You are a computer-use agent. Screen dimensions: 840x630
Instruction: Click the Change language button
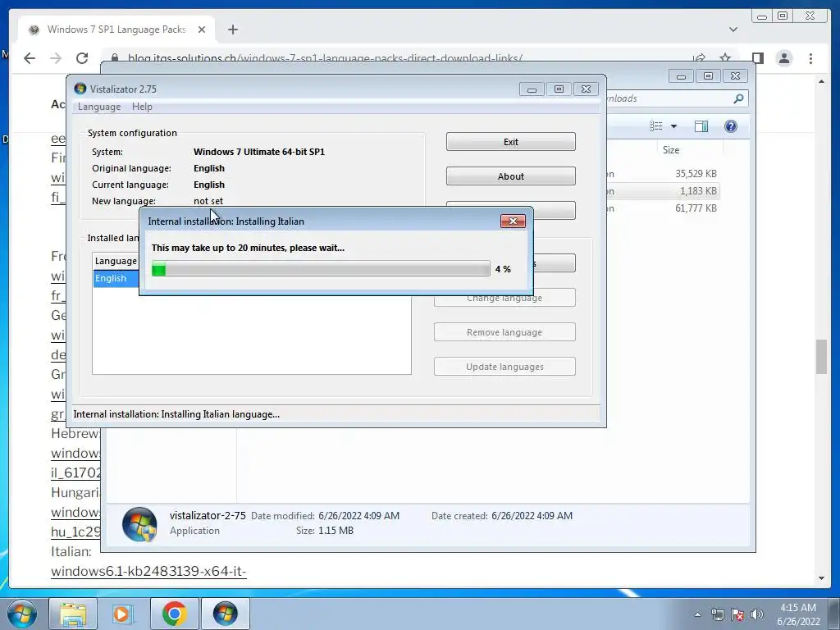click(x=504, y=299)
